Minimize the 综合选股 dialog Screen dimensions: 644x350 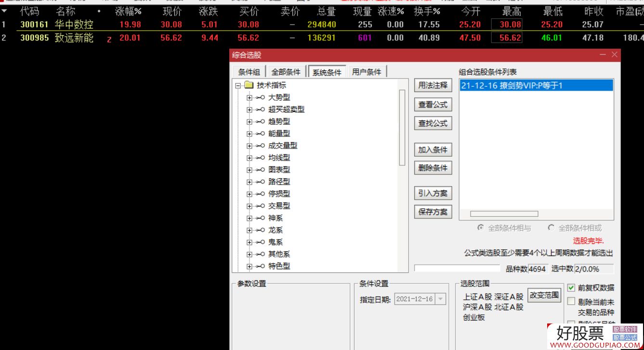point(603,55)
